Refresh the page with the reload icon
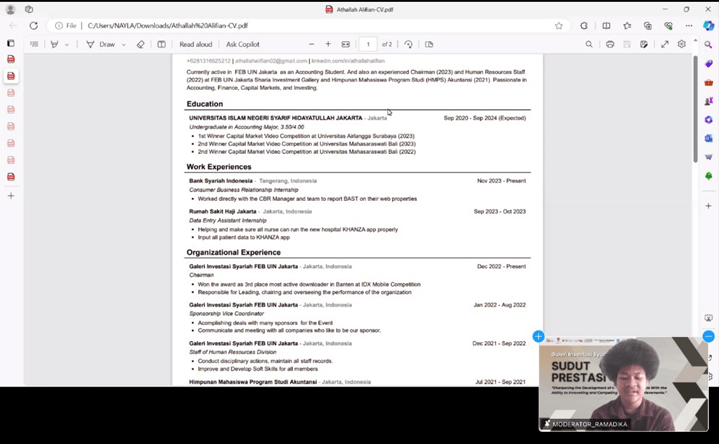The image size is (719, 444). click(x=33, y=25)
